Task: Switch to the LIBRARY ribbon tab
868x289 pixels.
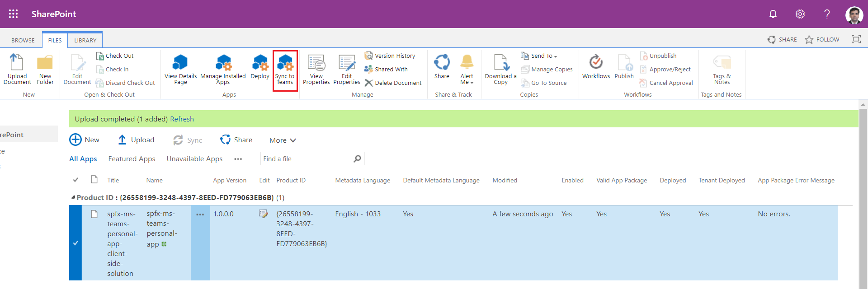Action: [x=85, y=40]
